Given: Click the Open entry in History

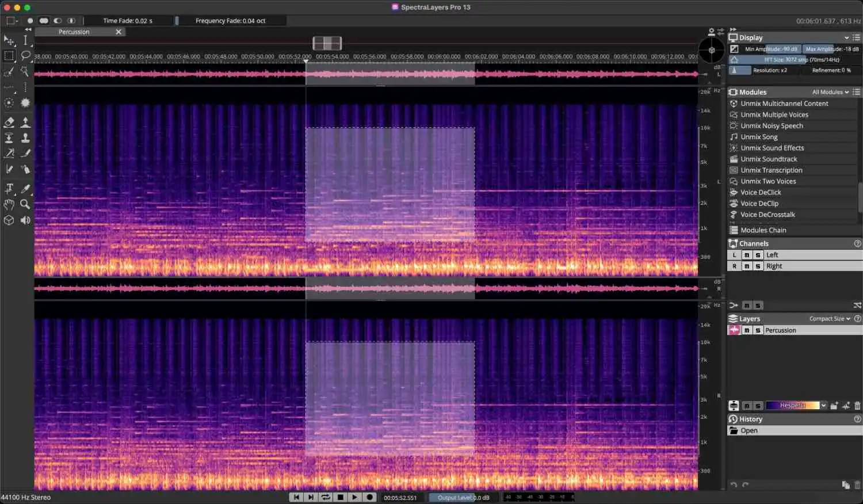Looking at the screenshot, I should pos(794,430).
